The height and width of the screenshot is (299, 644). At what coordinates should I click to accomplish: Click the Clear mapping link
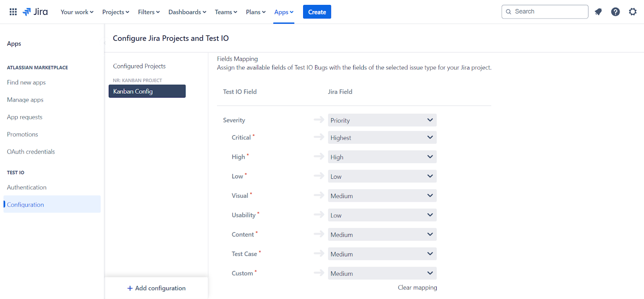[417, 287]
